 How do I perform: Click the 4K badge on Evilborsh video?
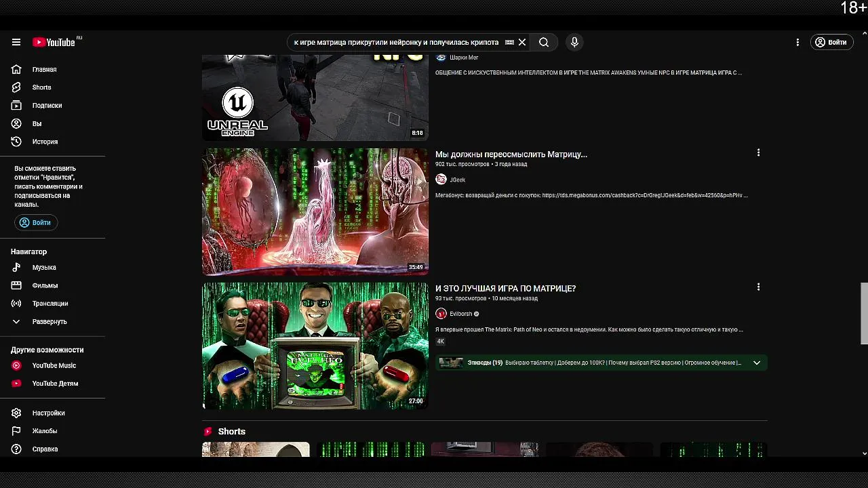coord(440,342)
